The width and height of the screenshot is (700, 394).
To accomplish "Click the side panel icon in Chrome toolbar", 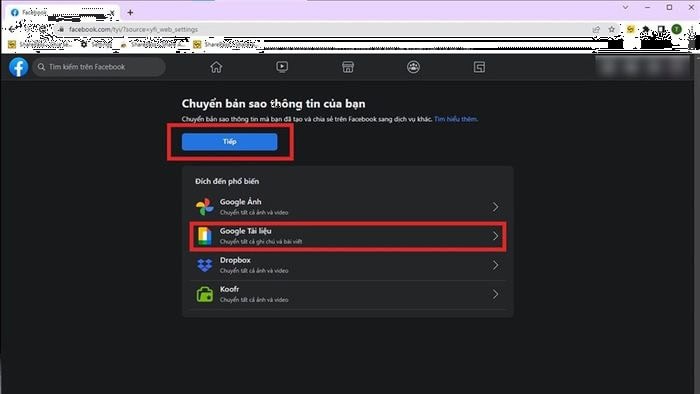I will point(661,29).
